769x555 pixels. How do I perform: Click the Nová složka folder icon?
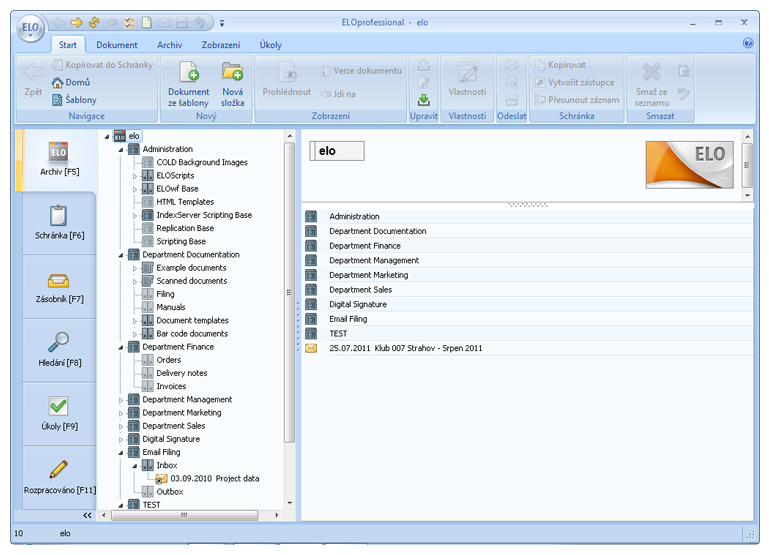(232, 72)
